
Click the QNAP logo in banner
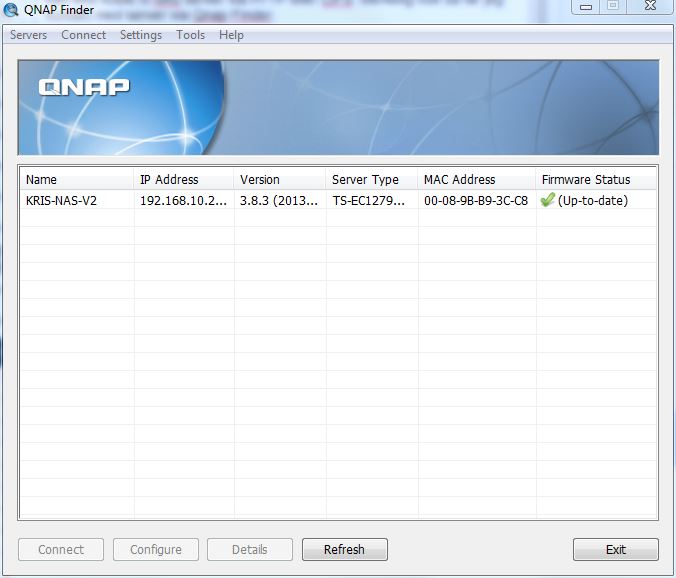84,87
